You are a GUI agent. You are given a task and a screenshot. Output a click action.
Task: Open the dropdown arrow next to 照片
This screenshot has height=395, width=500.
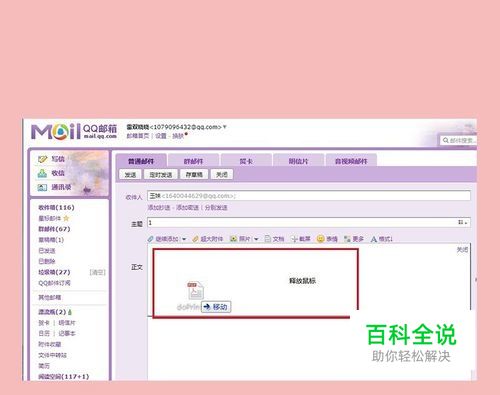point(256,239)
